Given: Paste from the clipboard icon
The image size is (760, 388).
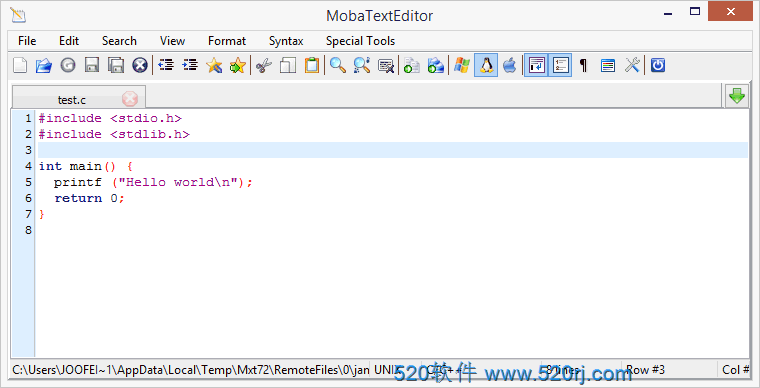Looking at the screenshot, I should pyautogui.click(x=312, y=65).
